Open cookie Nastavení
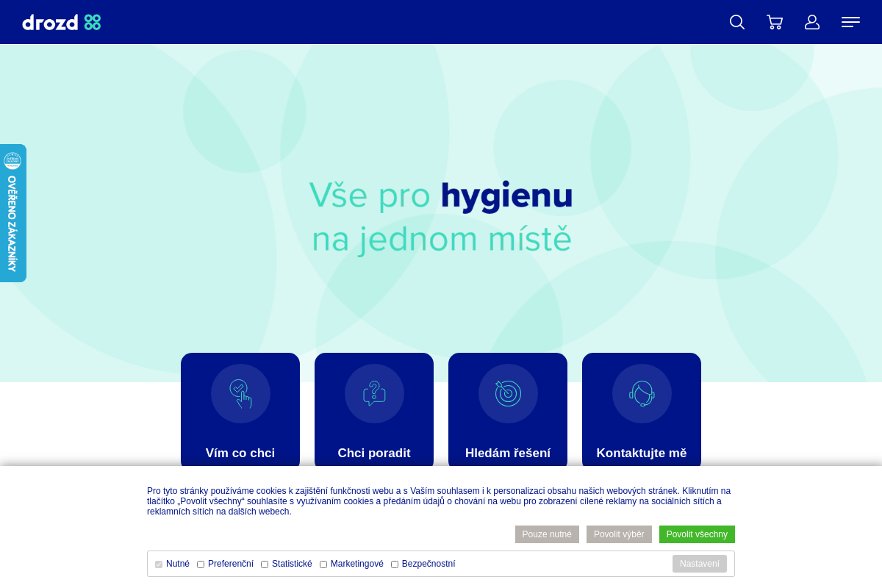 (699, 564)
